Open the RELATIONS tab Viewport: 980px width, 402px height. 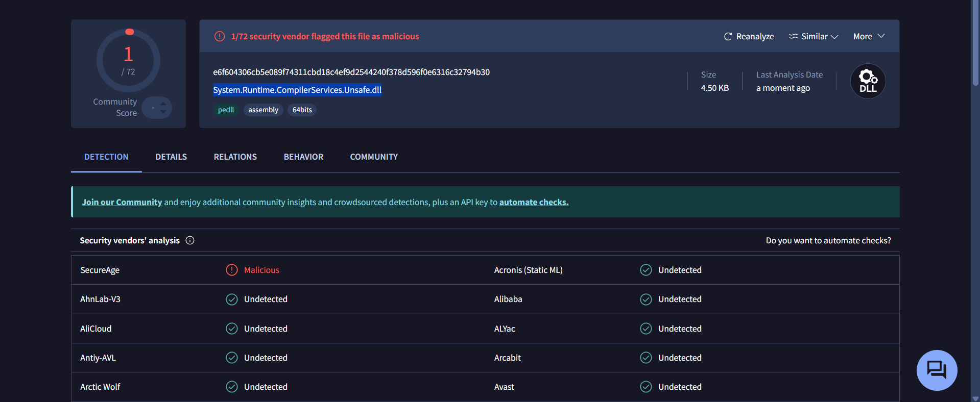[x=235, y=157]
